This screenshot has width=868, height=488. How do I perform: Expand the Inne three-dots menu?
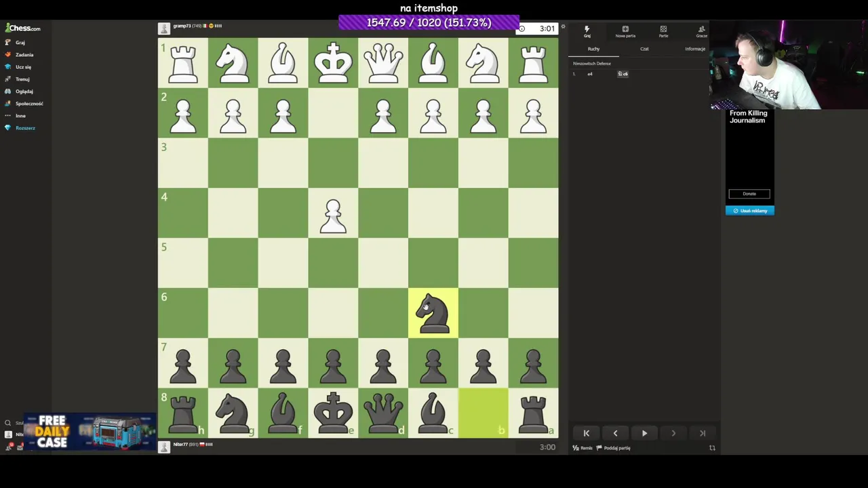tap(16, 116)
